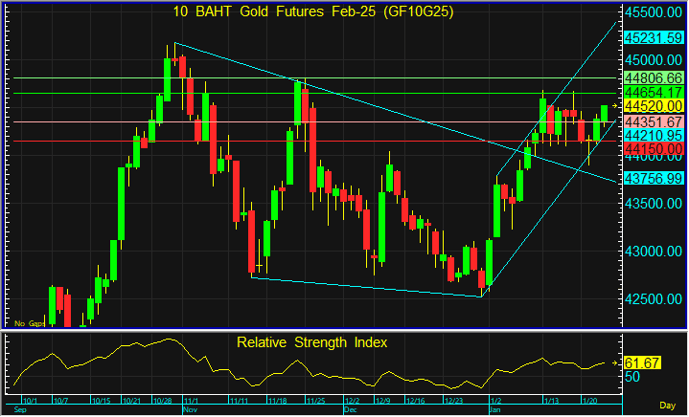Click the RSI 50 level label

tap(632, 378)
